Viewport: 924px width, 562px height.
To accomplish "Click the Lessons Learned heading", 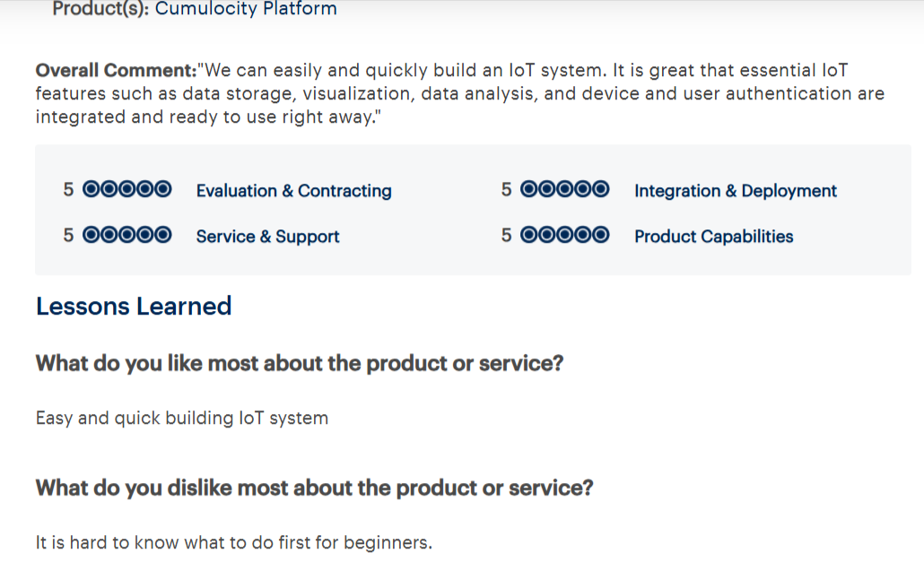I will (x=134, y=306).
